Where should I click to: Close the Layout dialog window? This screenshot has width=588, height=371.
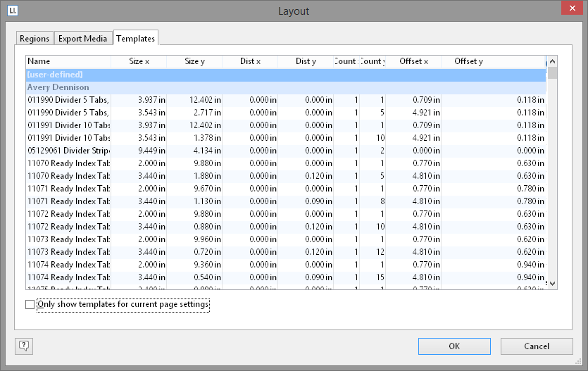pos(571,8)
